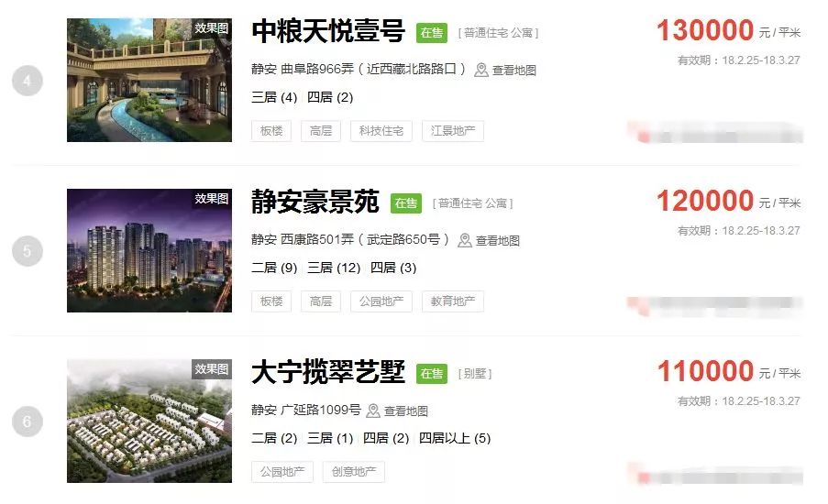Select the 创意地产 tag
This screenshot has height=504, width=828.
click(354, 472)
